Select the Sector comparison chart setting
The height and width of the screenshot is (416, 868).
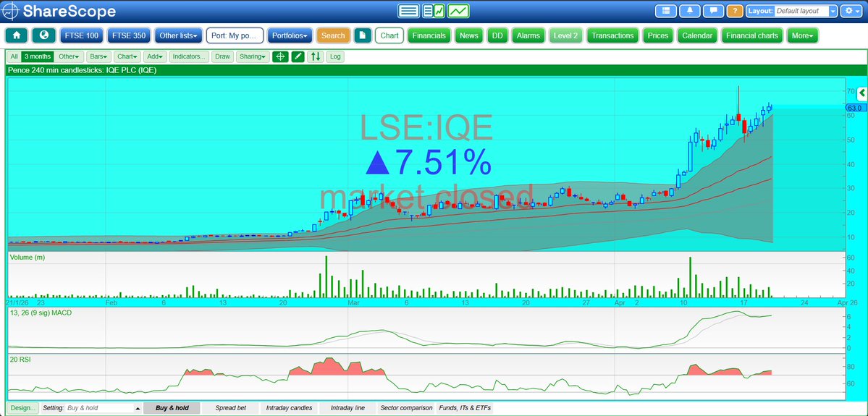(x=406, y=408)
